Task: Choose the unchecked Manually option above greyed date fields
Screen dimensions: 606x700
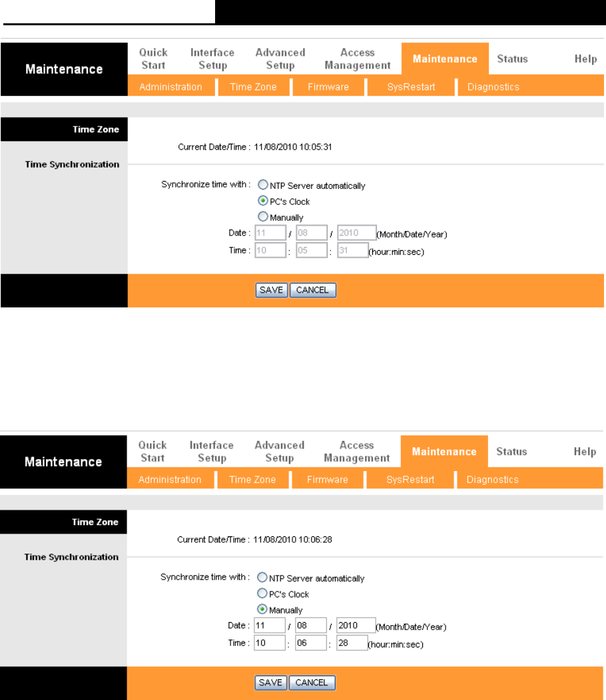Action: point(263,216)
